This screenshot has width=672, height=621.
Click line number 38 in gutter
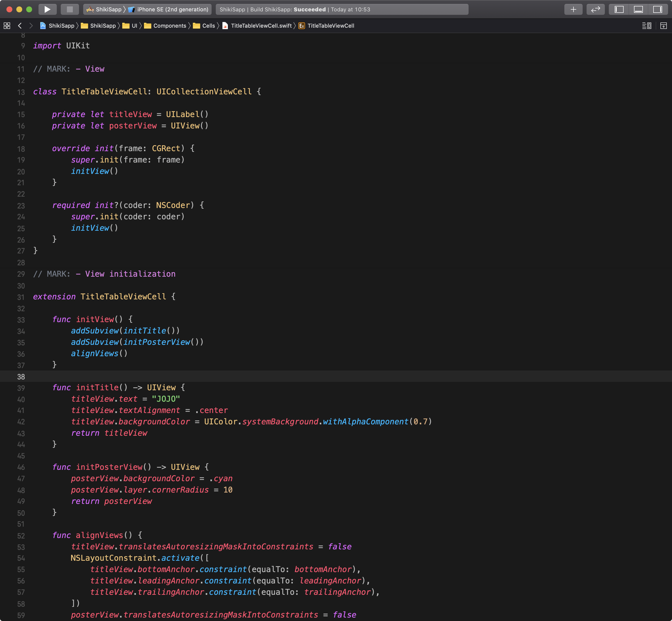21,377
